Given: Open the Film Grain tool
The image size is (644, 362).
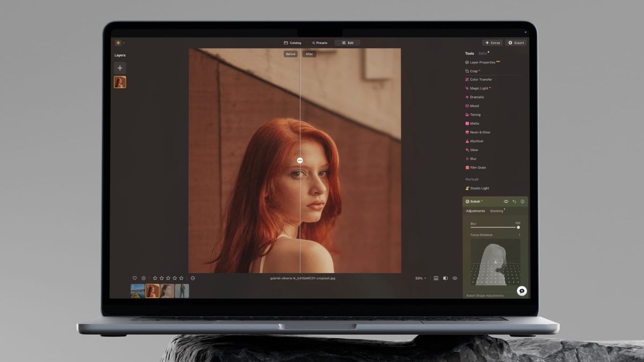Looking at the screenshot, I should click(x=479, y=167).
